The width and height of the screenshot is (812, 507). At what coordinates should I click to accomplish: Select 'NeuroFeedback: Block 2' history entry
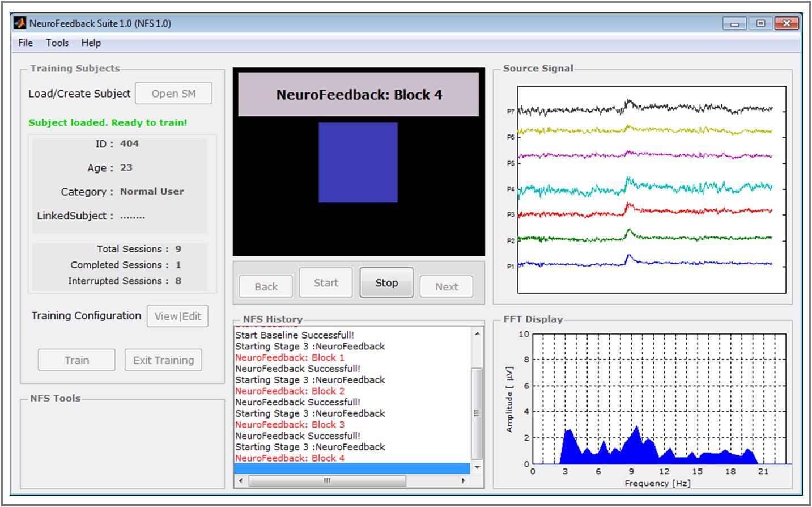point(290,391)
